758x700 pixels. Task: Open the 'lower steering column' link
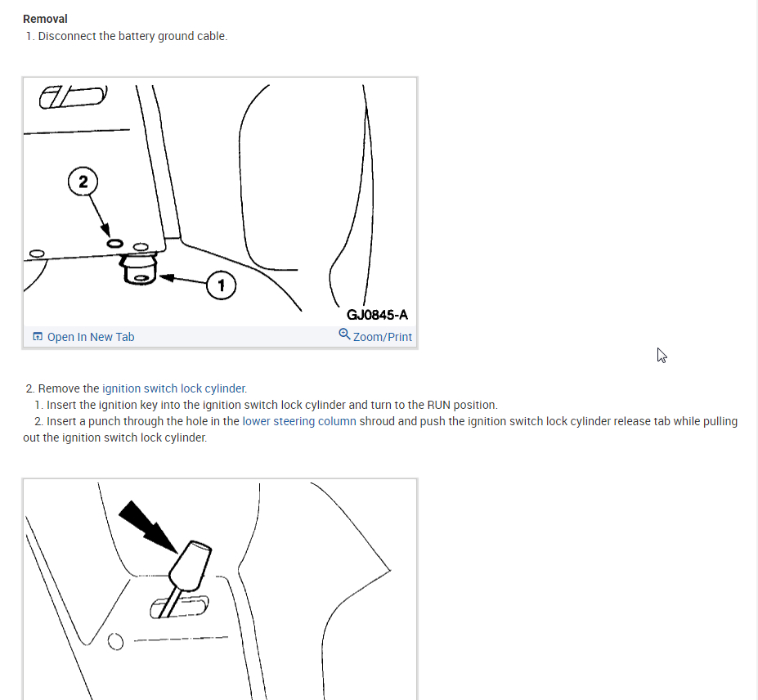point(299,421)
